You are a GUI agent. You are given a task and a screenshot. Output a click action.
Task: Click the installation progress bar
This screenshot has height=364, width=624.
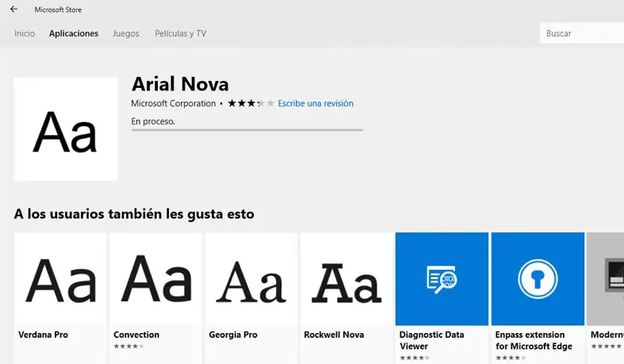[x=247, y=130]
